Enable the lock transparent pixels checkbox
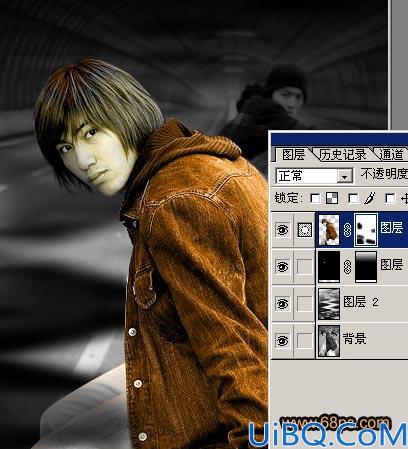 click(315, 198)
